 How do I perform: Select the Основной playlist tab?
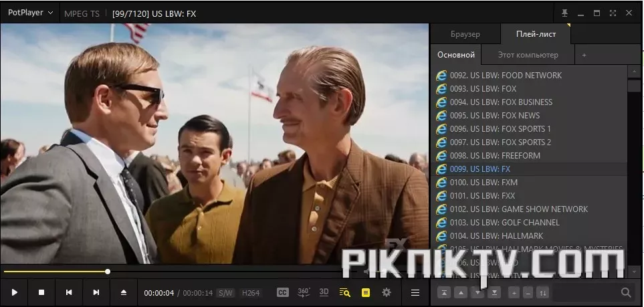click(456, 55)
